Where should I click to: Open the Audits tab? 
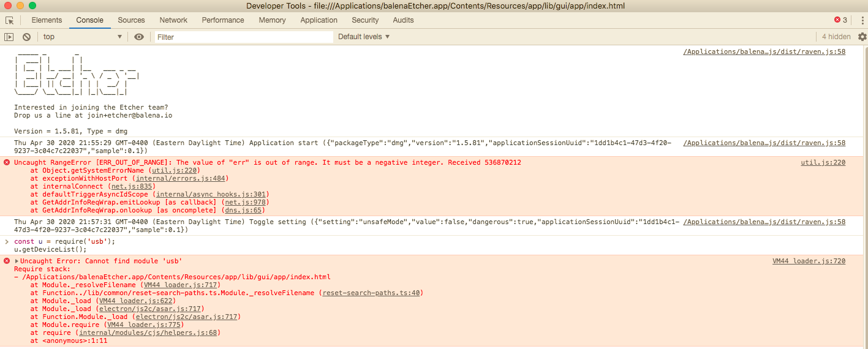tap(403, 20)
